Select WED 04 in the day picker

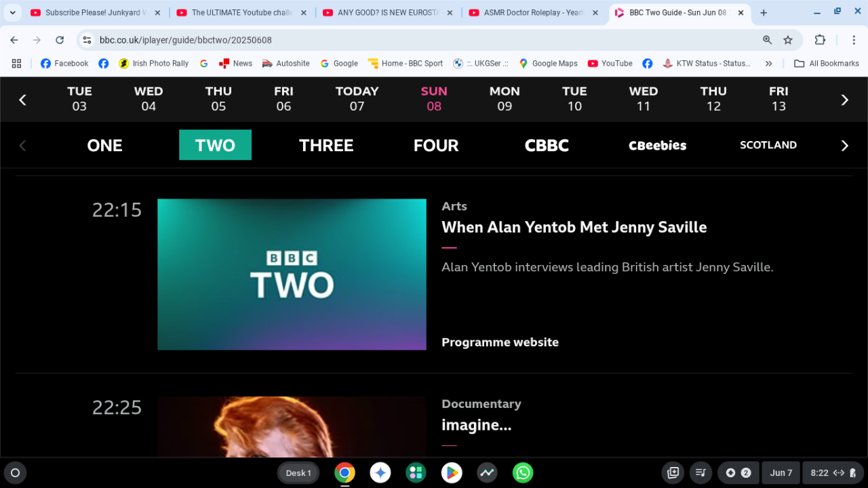149,99
